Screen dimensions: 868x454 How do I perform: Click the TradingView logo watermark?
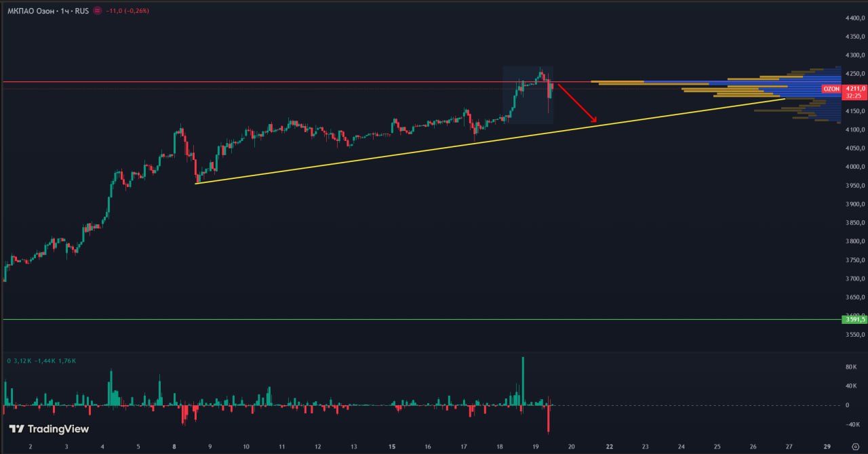[49, 429]
